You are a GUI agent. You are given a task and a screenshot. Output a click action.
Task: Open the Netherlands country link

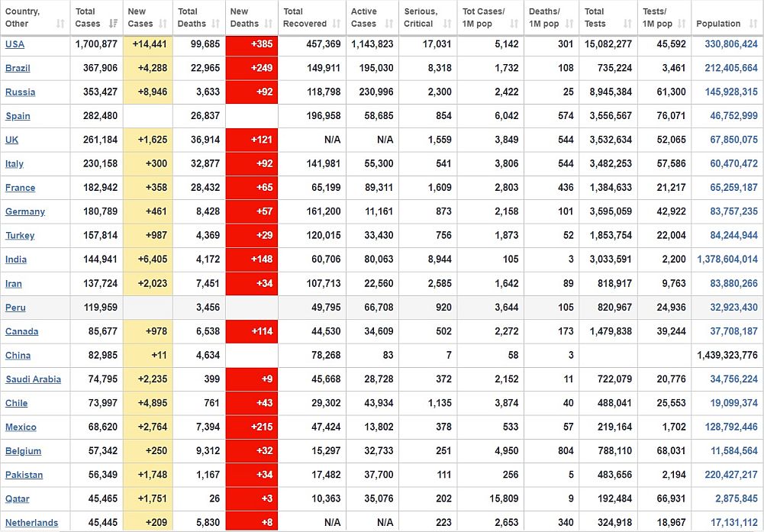pyautogui.click(x=31, y=522)
